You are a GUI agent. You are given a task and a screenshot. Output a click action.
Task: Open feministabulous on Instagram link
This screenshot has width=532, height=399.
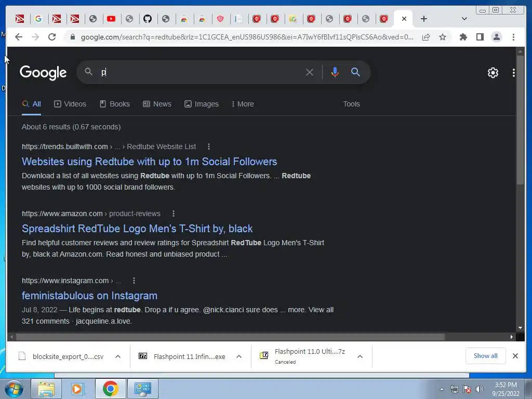pyautogui.click(x=89, y=296)
